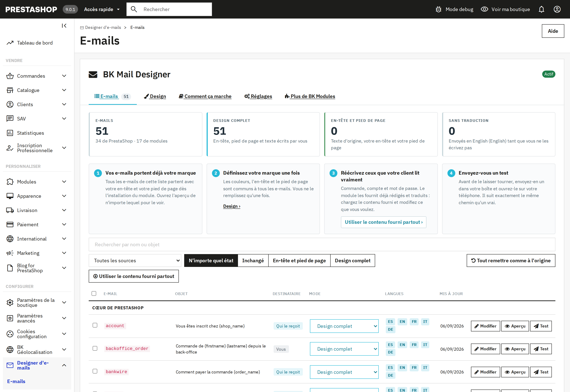Click the BK Géolocalisation globe icon

(x=10, y=350)
